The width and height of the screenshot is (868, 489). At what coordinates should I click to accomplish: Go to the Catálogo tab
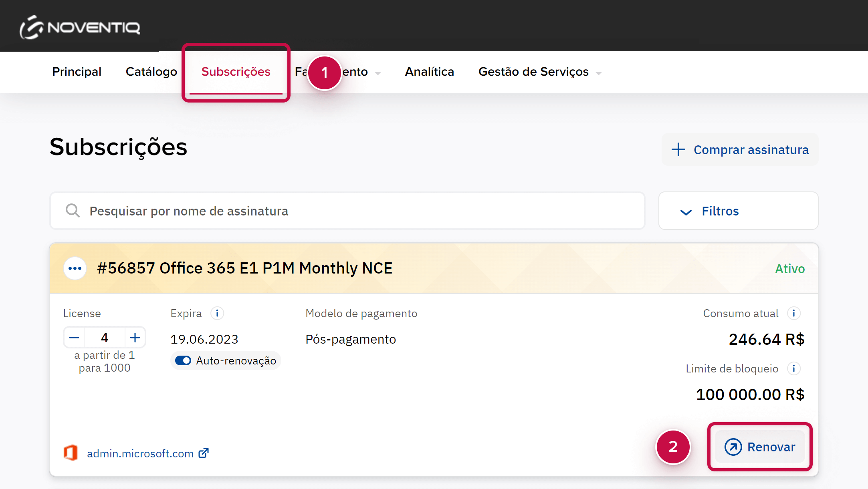pyautogui.click(x=151, y=72)
